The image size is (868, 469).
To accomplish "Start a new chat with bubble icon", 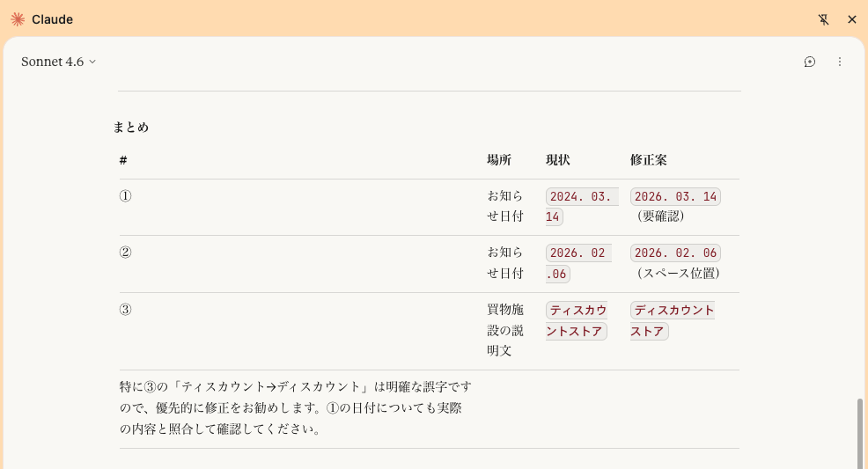I will point(810,62).
